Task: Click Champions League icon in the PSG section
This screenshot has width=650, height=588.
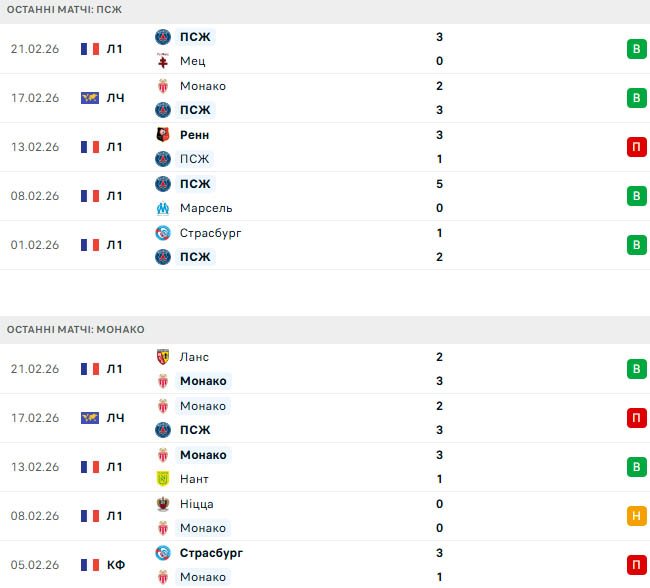Action: click(x=90, y=98)
